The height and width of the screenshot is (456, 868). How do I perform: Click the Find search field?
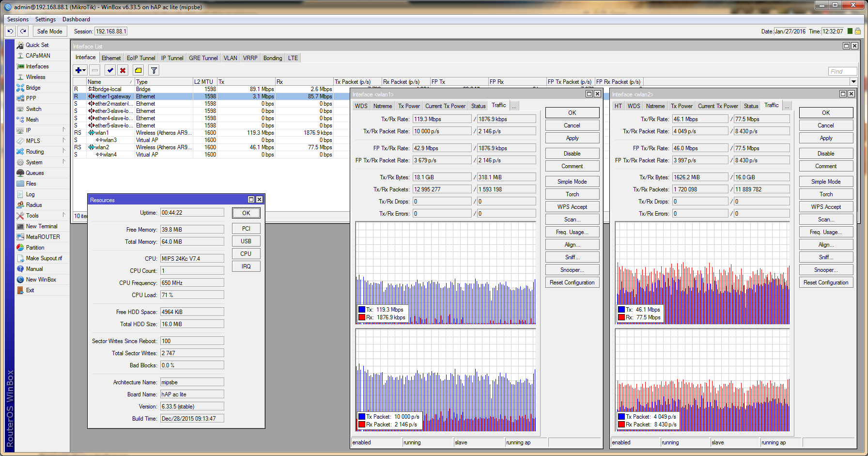(842, 71)
